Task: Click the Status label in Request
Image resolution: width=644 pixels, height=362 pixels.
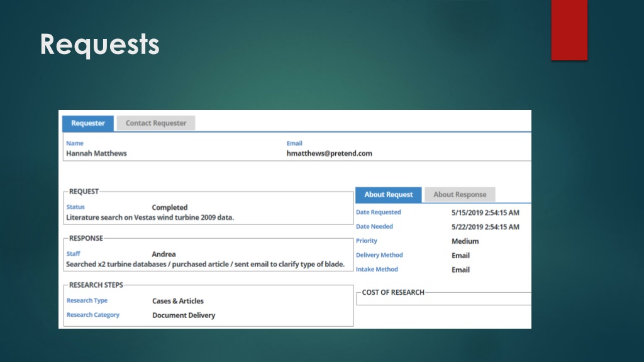Action: 75,207
